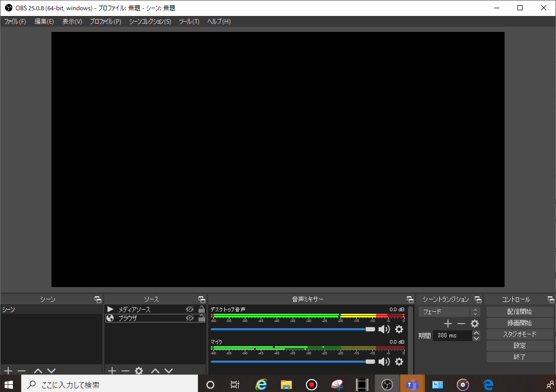Toggle visibility eye of ブラウザ source
This screenshot has width=556, height=392.
coord(190,318)
